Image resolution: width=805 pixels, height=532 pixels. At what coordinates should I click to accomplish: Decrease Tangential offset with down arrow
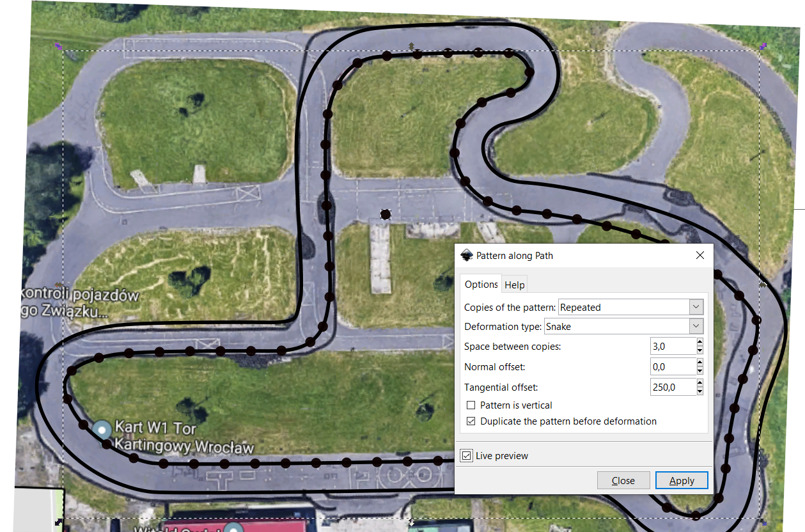point(700,391)
